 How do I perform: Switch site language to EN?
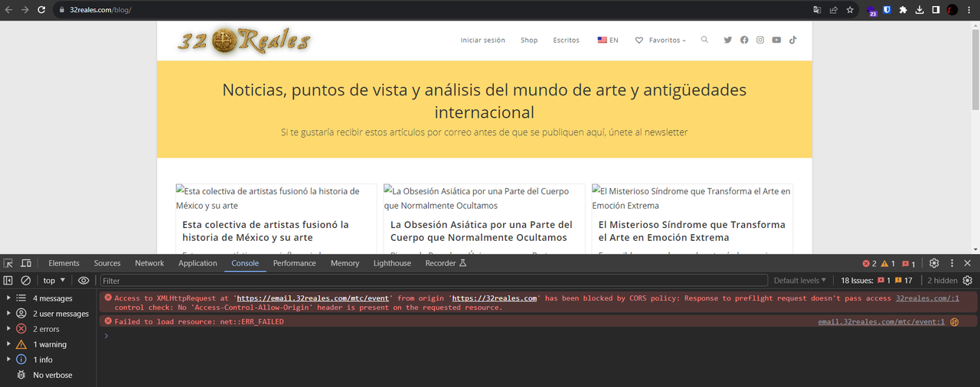pos(608,40)
